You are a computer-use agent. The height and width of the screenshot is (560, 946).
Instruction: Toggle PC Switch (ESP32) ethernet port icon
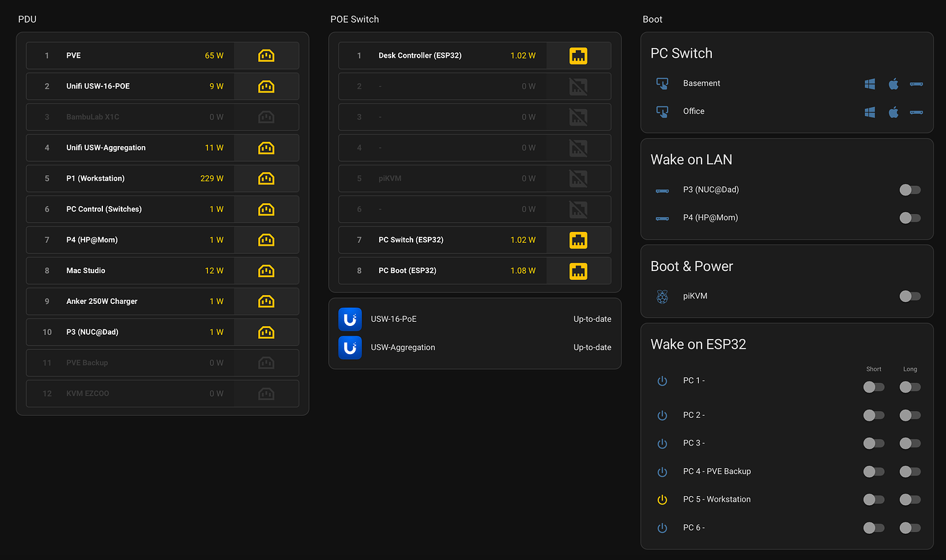(579, 240)
